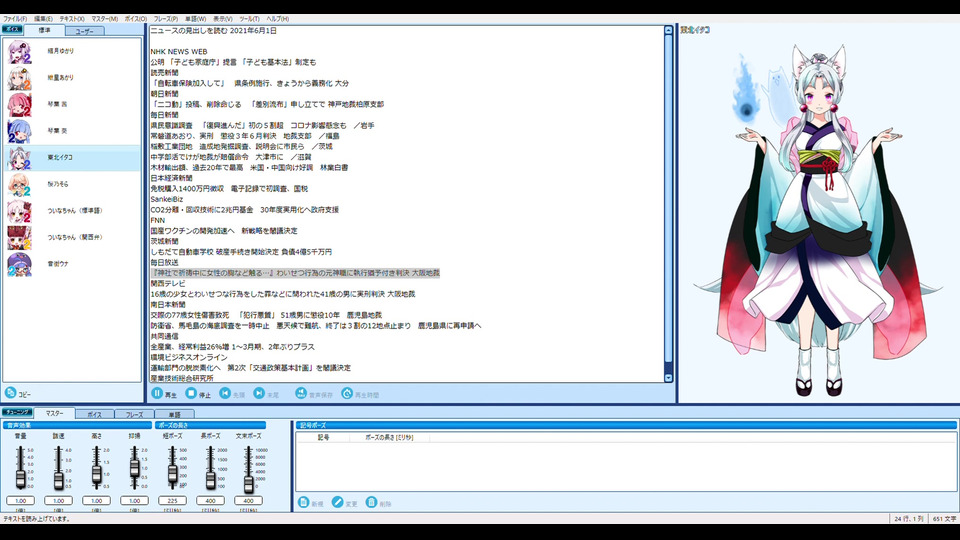The image size is (960, 540).
Task: Select the ついなちゃん(関西弁) voice avatar
Action: [19, 238]
